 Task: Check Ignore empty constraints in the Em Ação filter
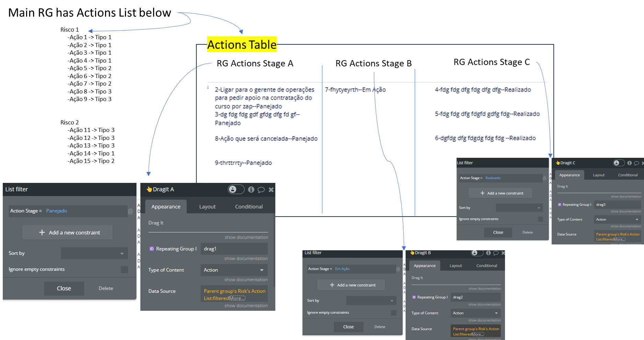tap(393, 312)
